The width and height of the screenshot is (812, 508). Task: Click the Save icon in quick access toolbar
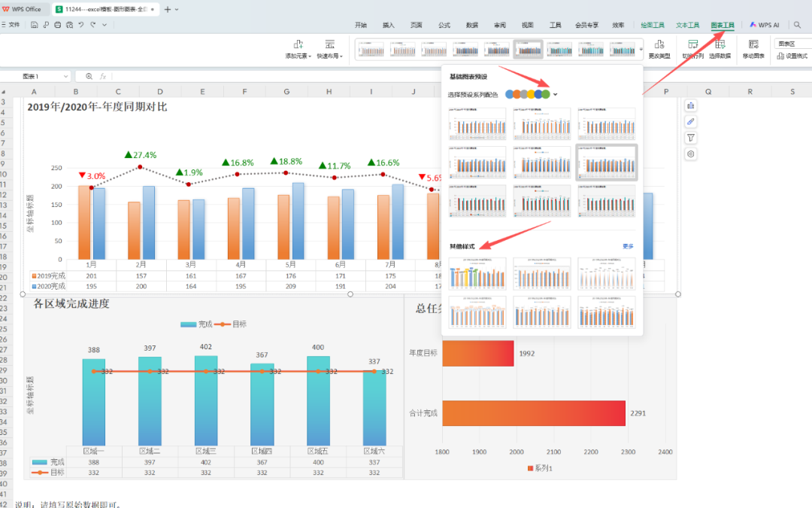35,25
